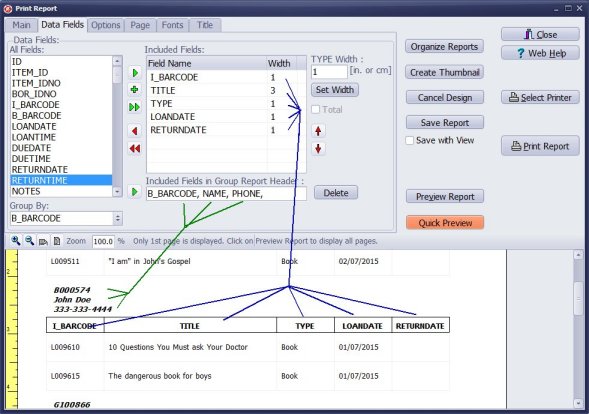The height and width of the screenshot is (414, 589).
Task: Click the double red arrow remove-all icon
Action: tap(134, 148)
